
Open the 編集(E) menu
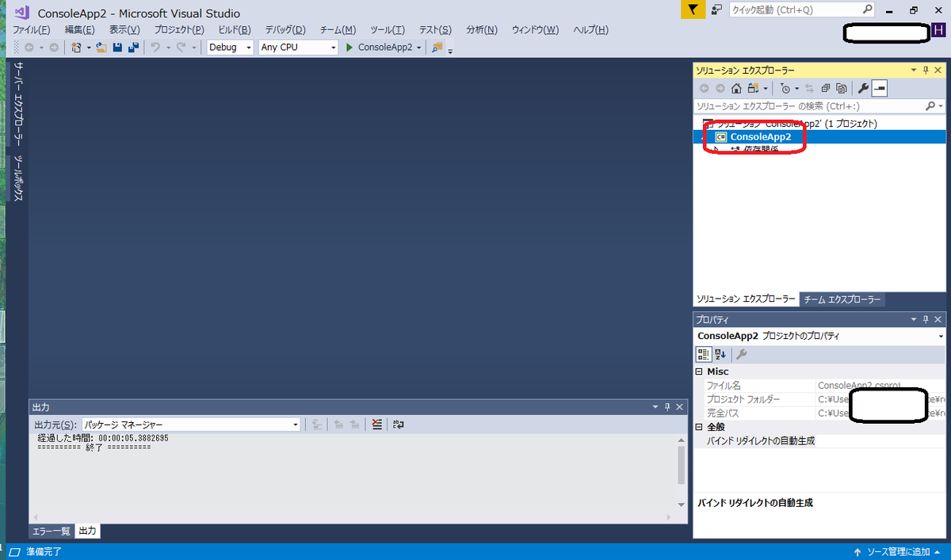point(79,29)
